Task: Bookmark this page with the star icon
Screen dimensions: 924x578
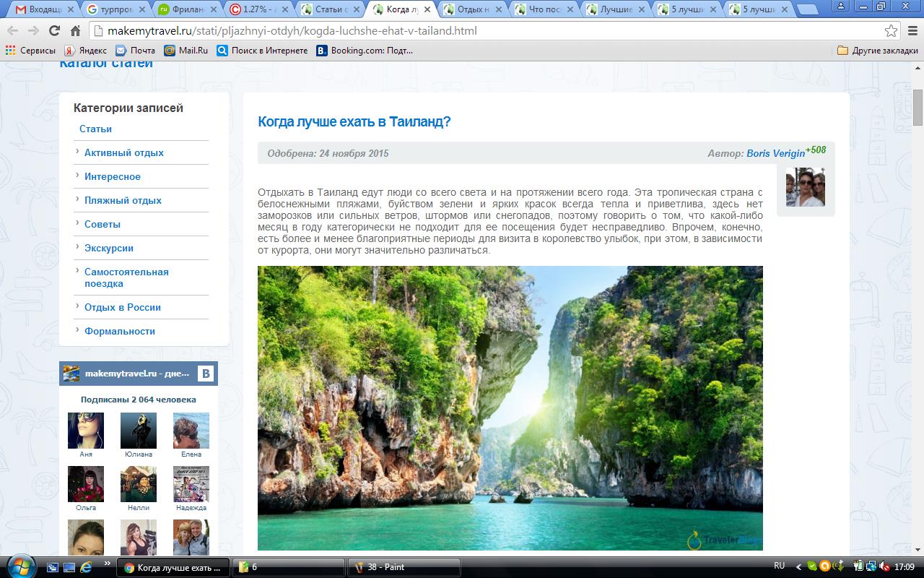Action: [892, 31]
